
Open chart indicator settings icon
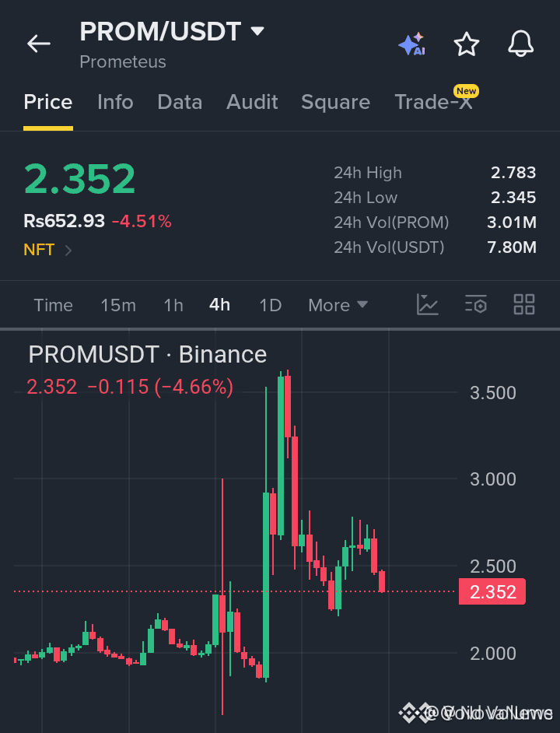476,305
